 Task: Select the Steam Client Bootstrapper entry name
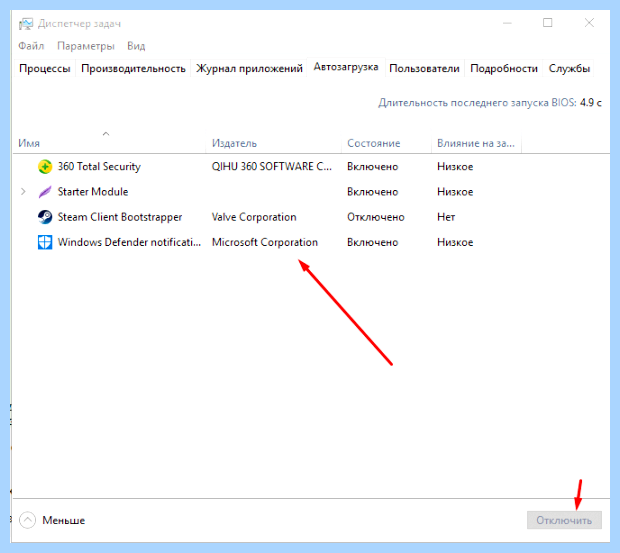tap(120, 217)
